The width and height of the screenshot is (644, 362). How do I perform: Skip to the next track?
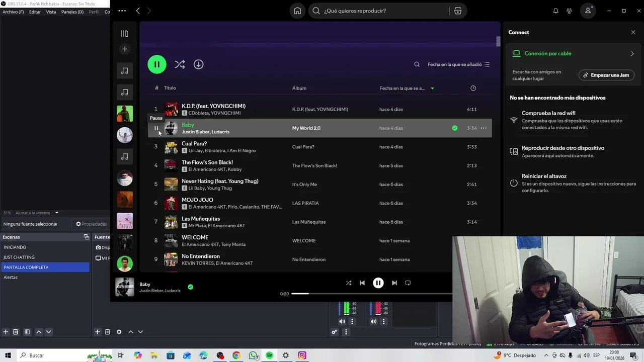point(394,283)
